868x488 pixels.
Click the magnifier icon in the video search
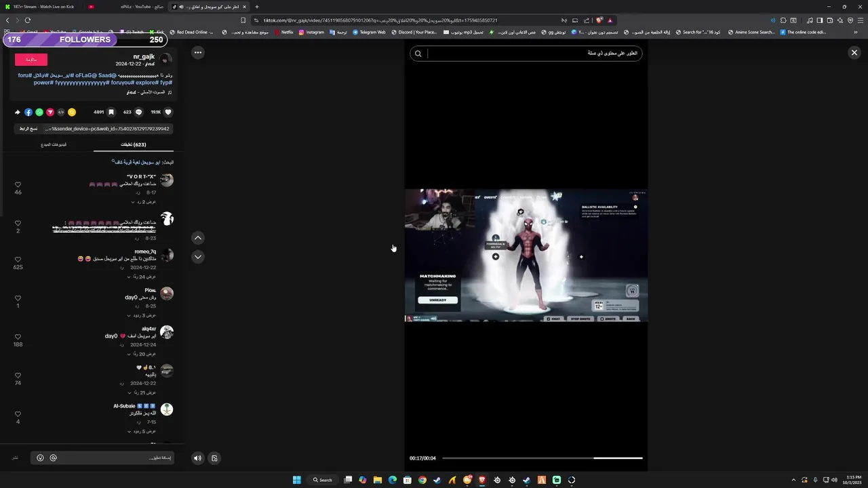(x=418, y=54)
